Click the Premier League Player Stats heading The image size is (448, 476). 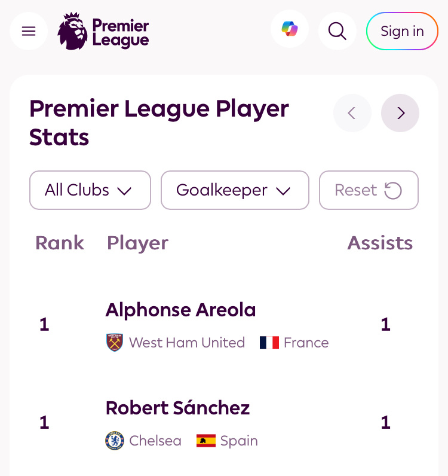tap(159, 123)
